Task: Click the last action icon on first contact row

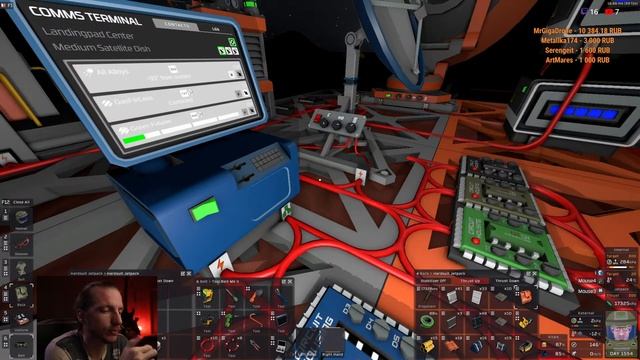Action: tap(239, 74)
